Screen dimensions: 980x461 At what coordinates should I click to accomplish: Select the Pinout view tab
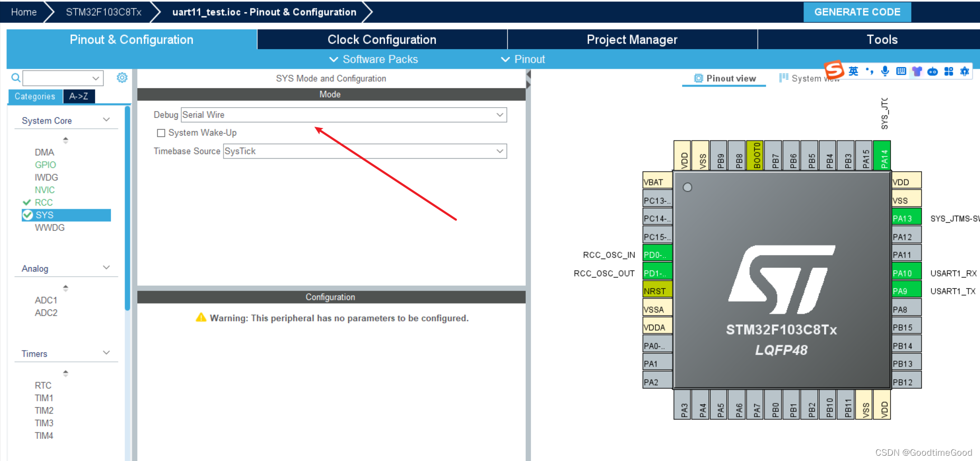point(724,78)
